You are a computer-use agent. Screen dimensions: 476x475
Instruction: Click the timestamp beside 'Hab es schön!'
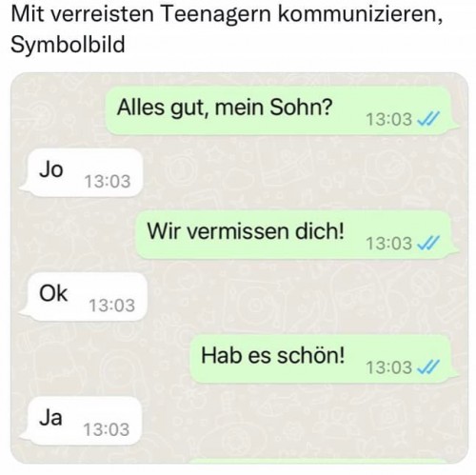388,367
